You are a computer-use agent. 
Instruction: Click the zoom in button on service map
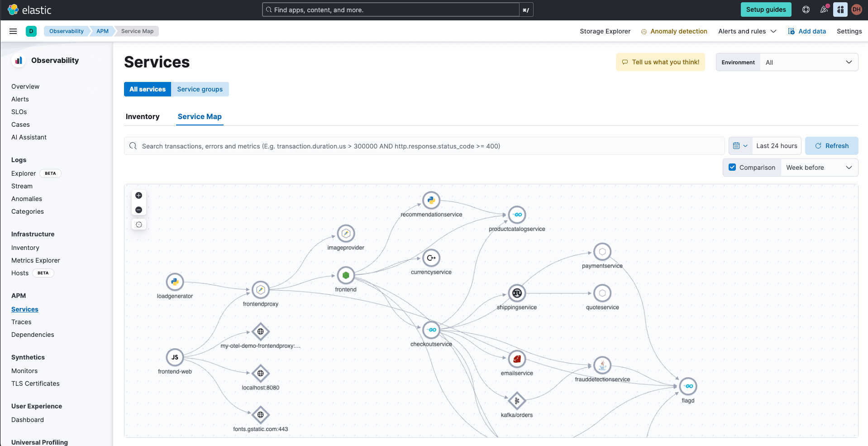[x=139, y=196]
